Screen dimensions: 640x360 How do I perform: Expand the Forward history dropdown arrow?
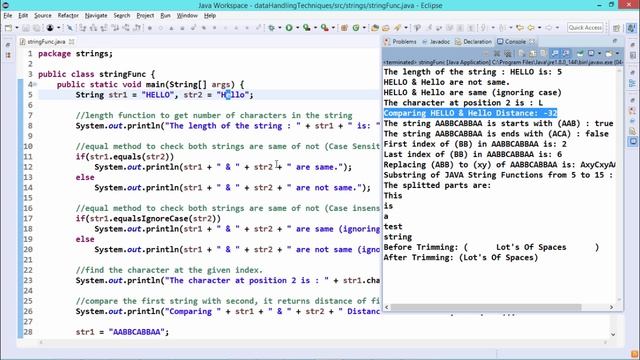click(x=557, y=28)
